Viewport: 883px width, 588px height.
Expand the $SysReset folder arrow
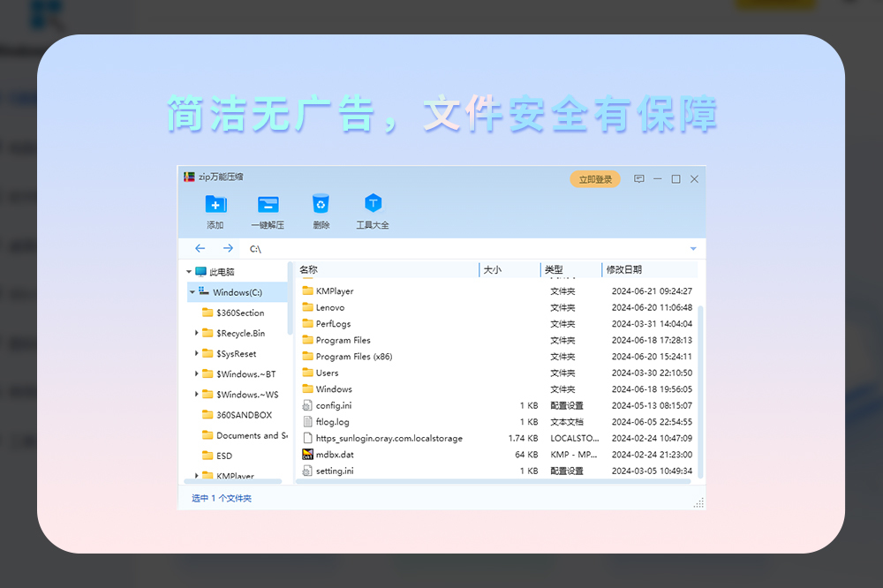click(197, 353)
